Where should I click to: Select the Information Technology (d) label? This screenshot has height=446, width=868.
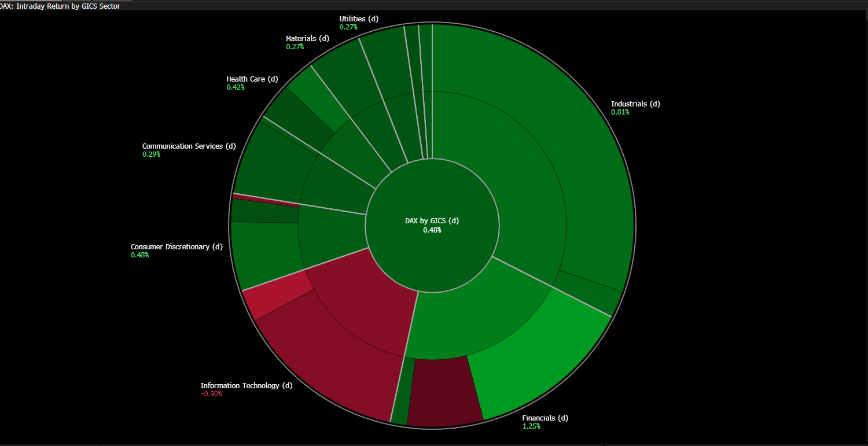[247, 386]
